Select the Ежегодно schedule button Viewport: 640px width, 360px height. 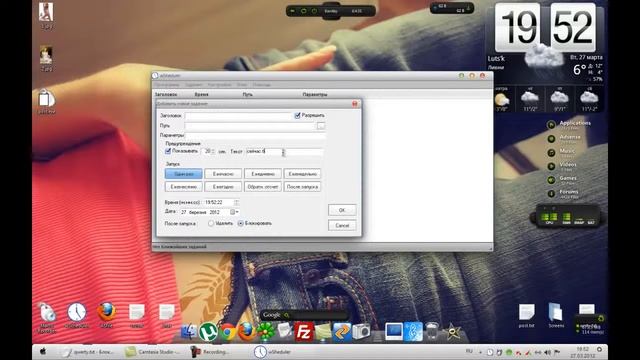(223, 187)
